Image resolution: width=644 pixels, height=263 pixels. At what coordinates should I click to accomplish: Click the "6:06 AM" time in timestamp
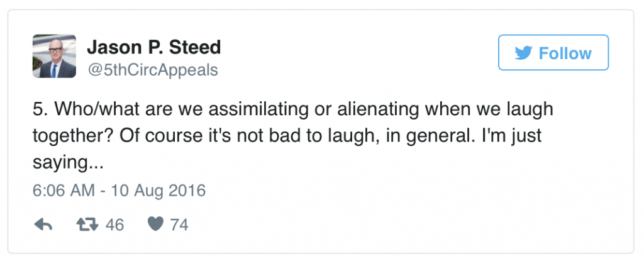62,190
